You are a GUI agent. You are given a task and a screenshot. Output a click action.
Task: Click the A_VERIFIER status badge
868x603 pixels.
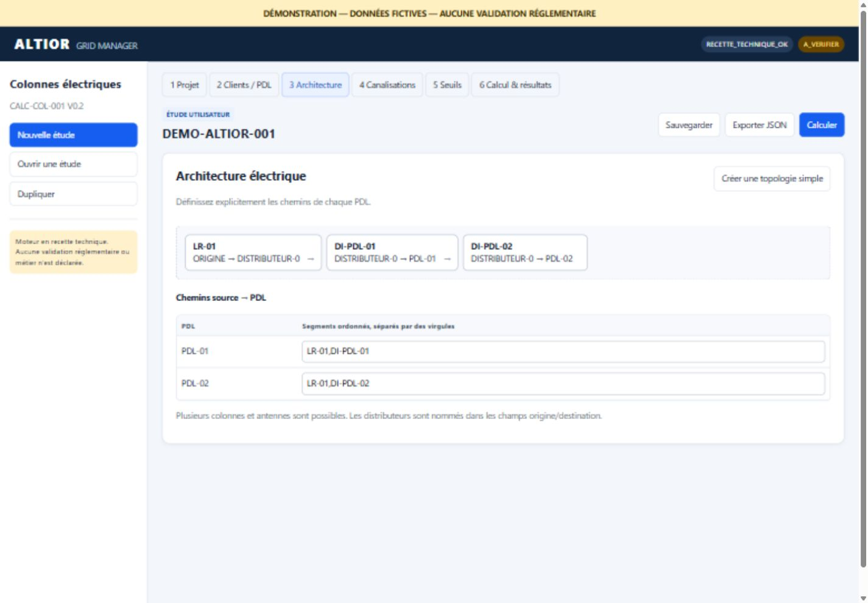click(x=820, y=44)
